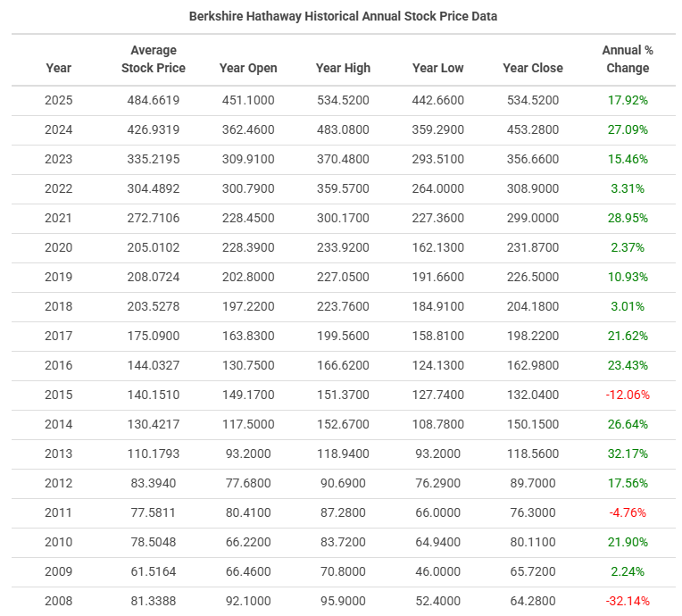Click the Average Stock Price column header
The width and height of the screenshot is (682, 616).
[154, 59]
